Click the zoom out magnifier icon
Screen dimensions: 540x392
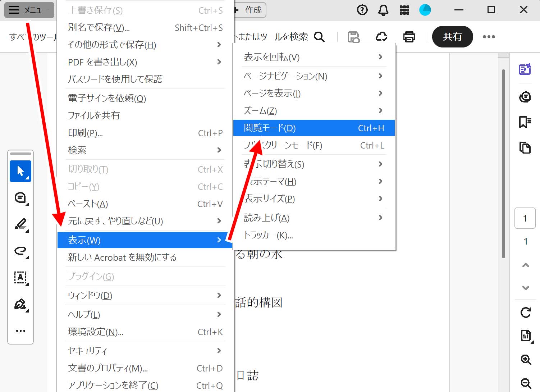point(526,383)
